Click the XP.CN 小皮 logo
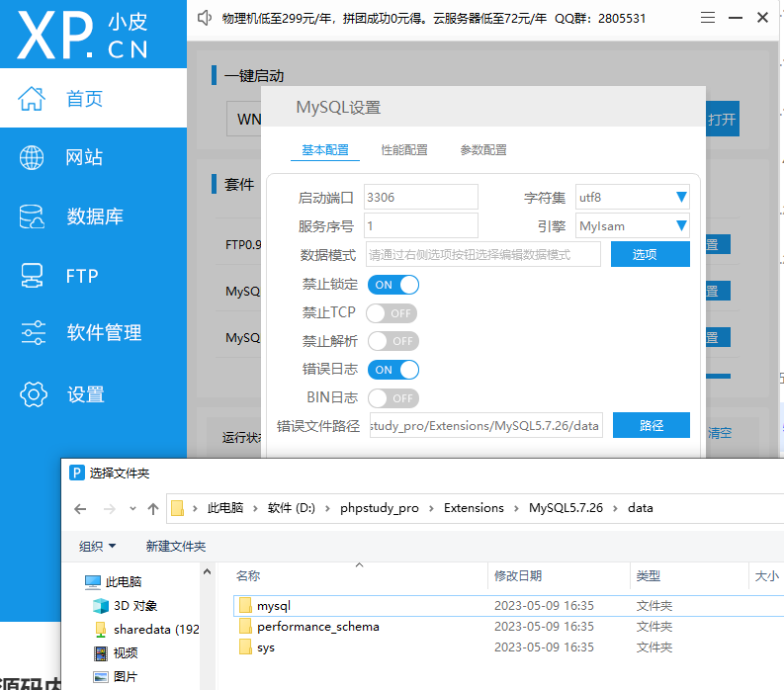The width and height of the screenshot is (784, 690). pos(82,35)
